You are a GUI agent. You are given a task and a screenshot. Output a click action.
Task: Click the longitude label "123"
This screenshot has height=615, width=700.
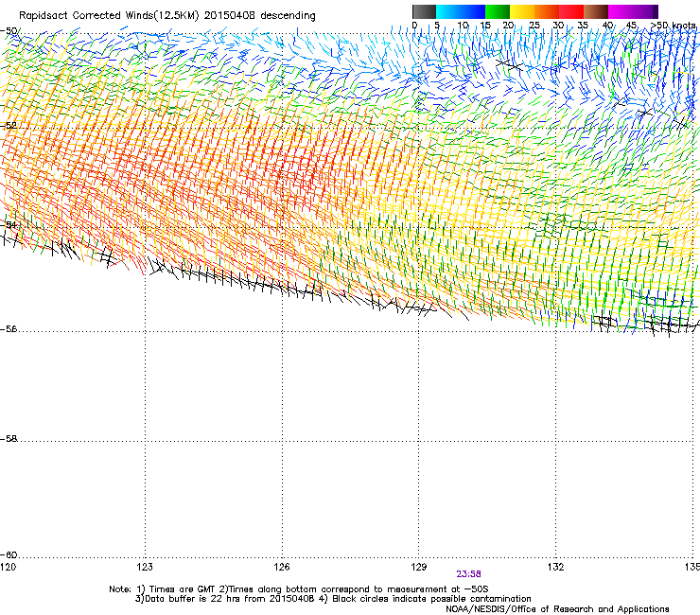click(x=145, y=567)
